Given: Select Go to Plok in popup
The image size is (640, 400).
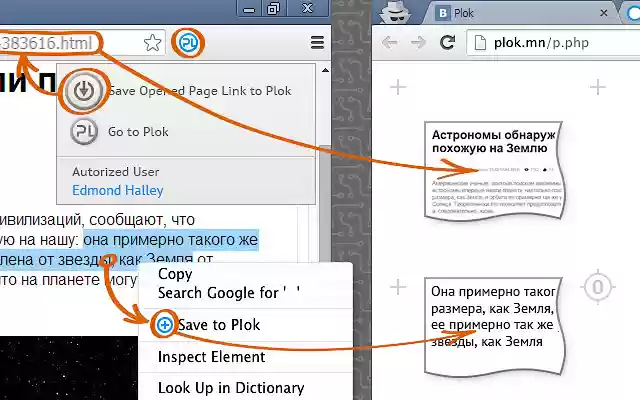Looking at the screenshot, I should [x=138, y=132].
